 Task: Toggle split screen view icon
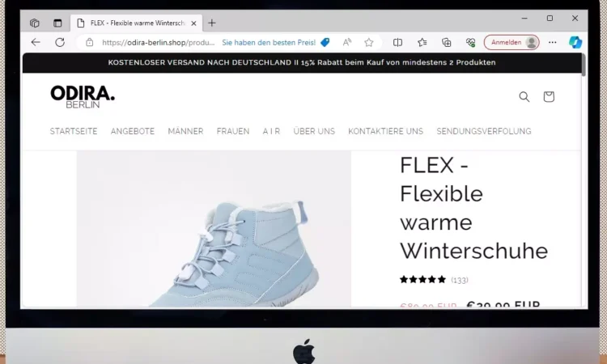[397, 42]
